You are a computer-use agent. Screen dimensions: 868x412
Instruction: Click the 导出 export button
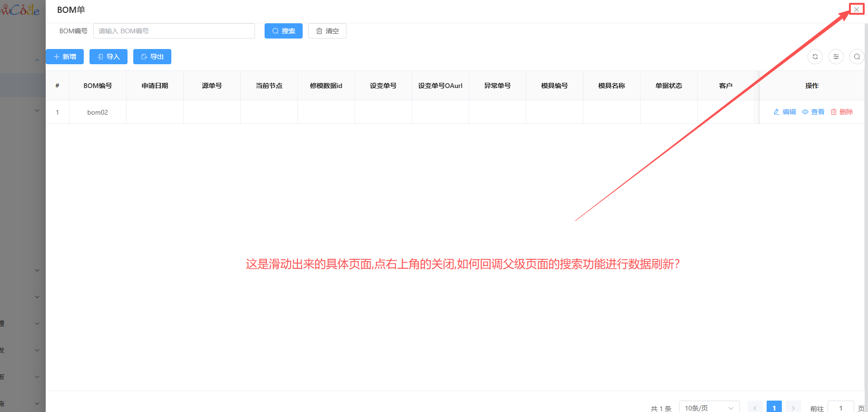(x=152, y=57)
